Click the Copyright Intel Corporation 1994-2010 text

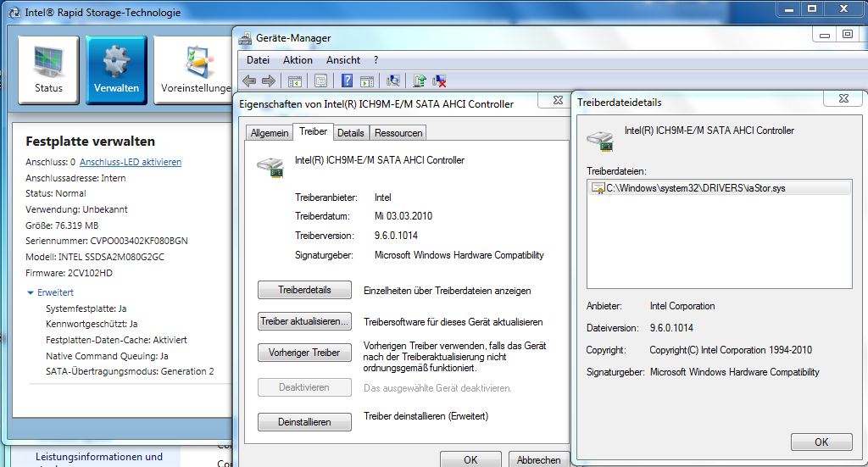(730, 350)
